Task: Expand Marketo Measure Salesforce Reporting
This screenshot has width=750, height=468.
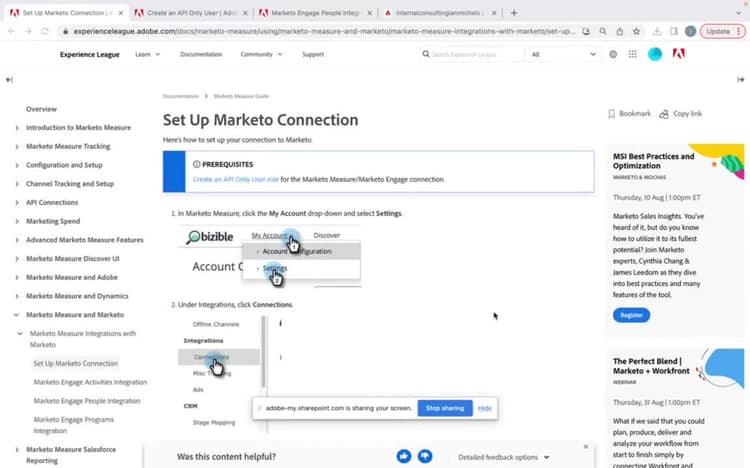Action: pos(17,449)
